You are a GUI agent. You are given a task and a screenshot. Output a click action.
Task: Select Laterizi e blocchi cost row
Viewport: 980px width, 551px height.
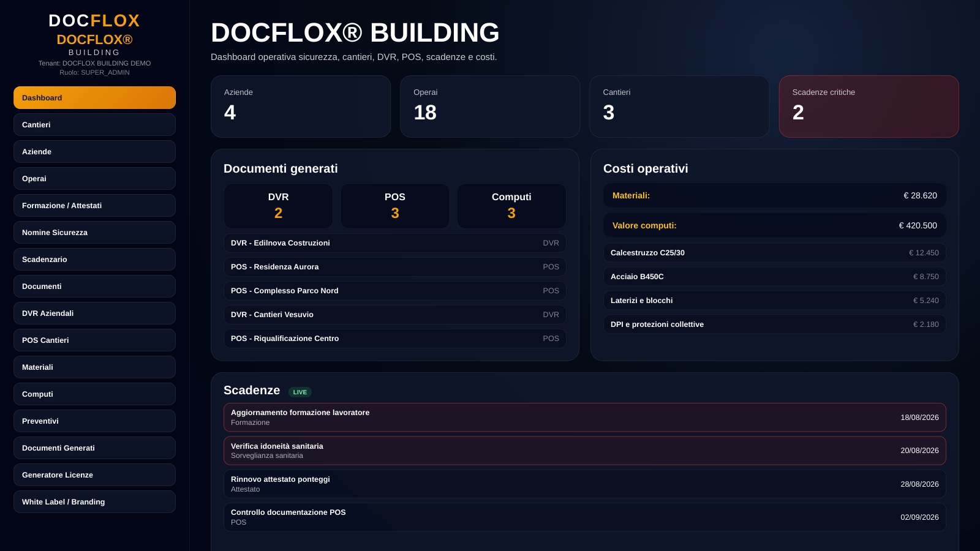point(775,301)
